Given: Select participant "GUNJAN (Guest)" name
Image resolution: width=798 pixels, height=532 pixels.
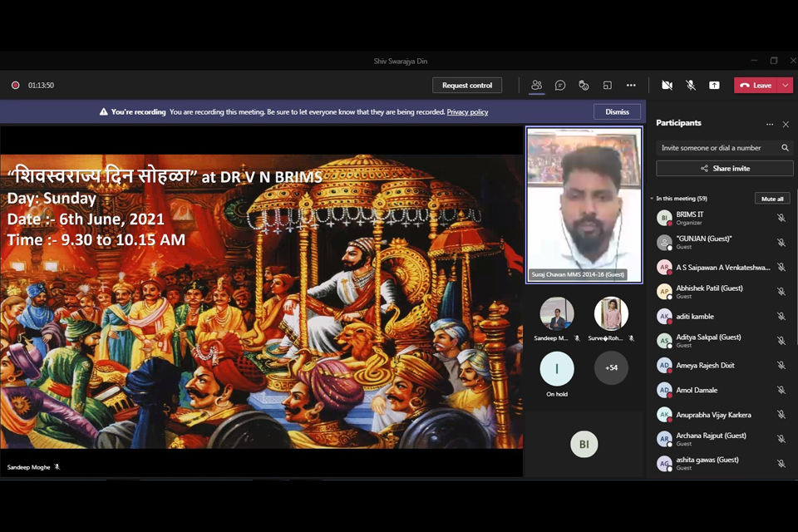Looking at the screenshot, I should (x=704, y=239).
